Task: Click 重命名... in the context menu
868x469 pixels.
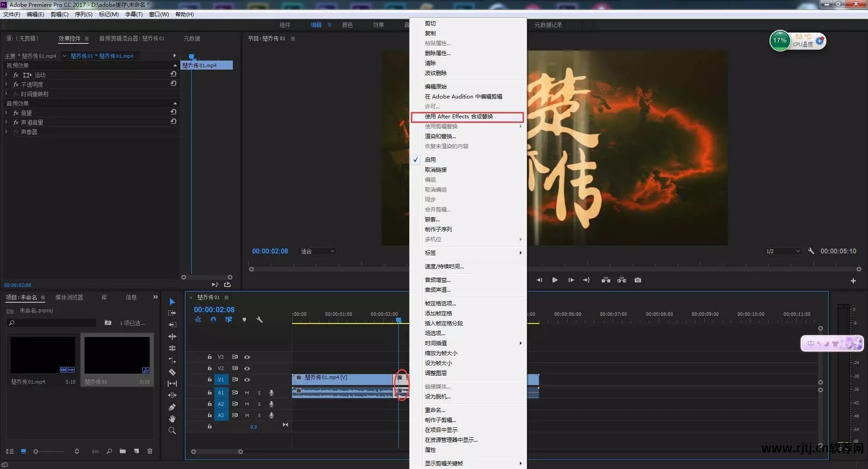Action: tap(434, 410)
